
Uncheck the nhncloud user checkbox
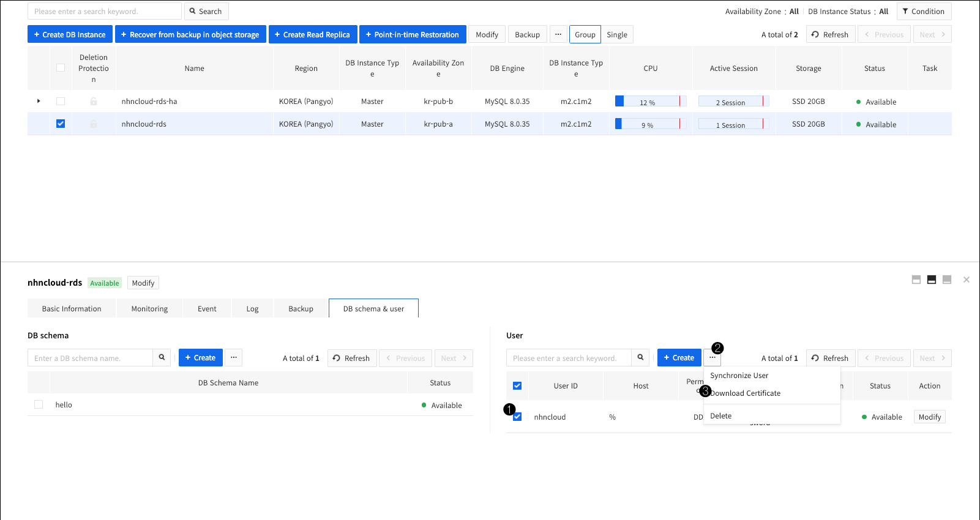[x=517, y=417]
